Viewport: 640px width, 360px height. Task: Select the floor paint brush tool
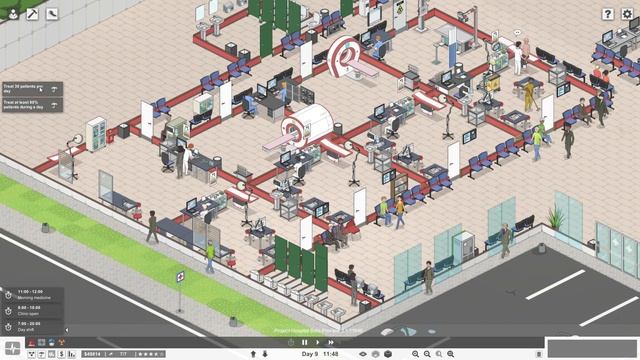coord(52,14)
